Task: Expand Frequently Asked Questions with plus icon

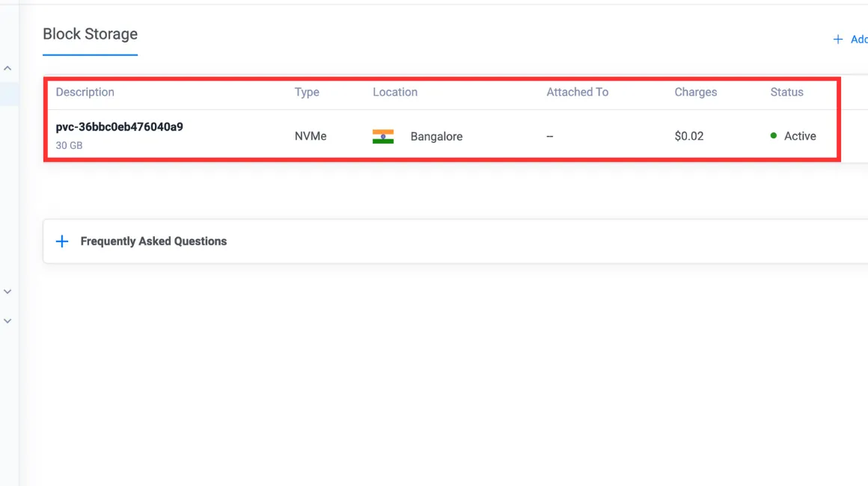Action: coord(62,241)
